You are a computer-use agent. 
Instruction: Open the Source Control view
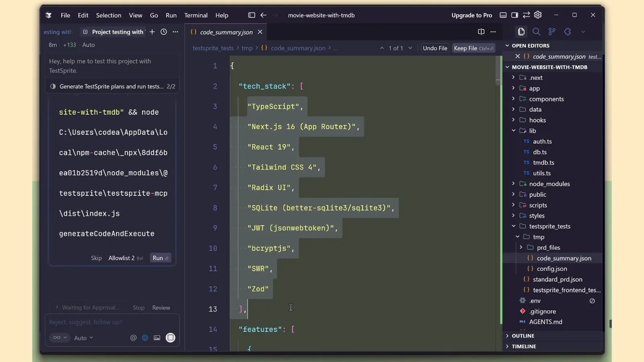(552, 31)
